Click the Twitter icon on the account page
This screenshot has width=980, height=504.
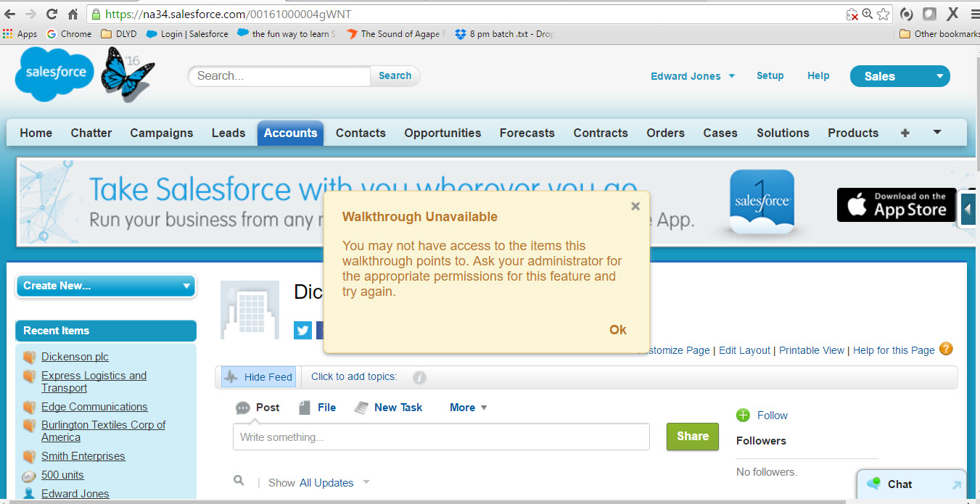(302, 330)
